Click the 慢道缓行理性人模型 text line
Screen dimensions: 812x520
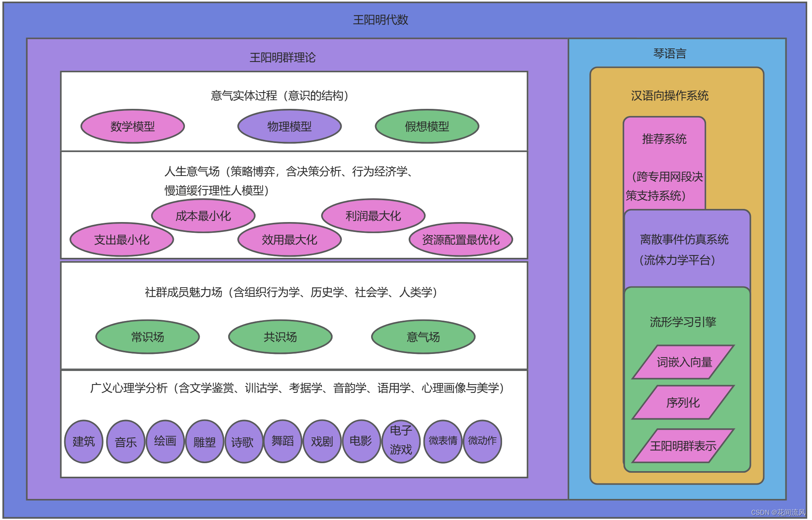(x=217, y=191)
